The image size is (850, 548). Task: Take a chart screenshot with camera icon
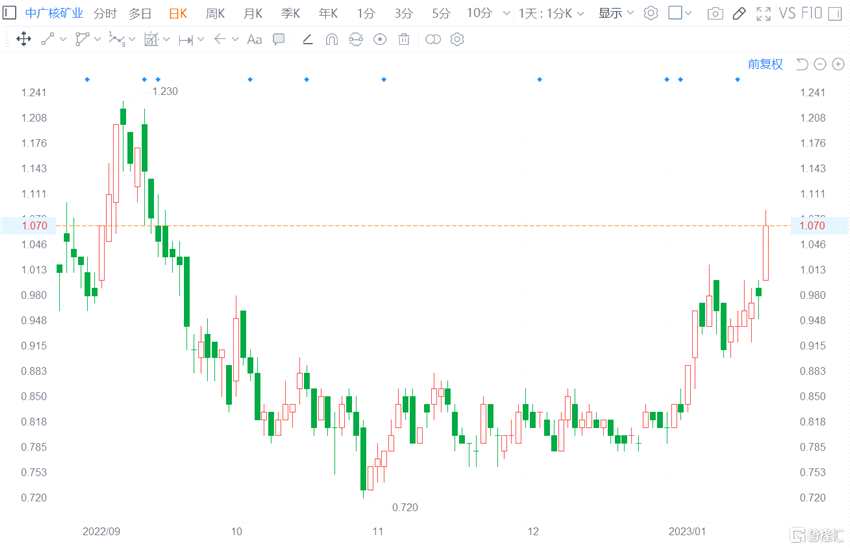coord(715,14)
